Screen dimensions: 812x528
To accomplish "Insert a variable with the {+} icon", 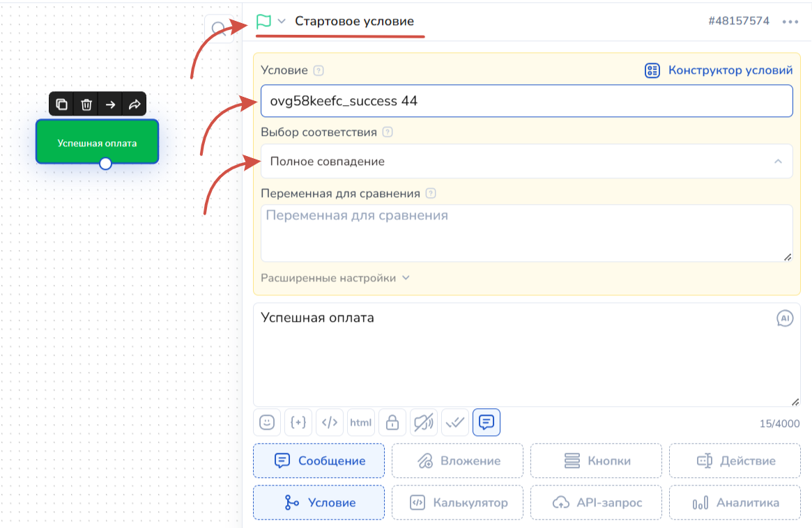I will (x=298, y=422).
